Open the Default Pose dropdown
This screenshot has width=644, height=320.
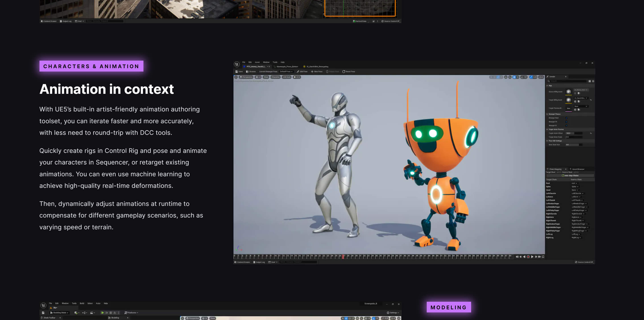tap(286, 72)
